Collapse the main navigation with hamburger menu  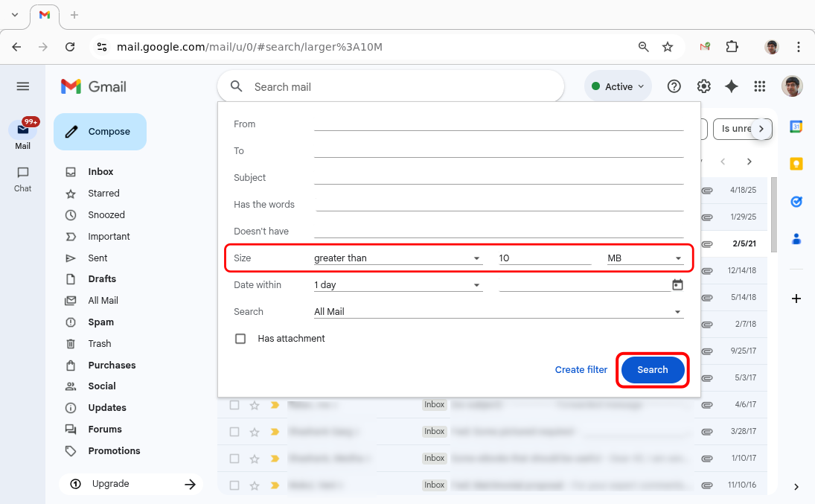pos(22,86)
